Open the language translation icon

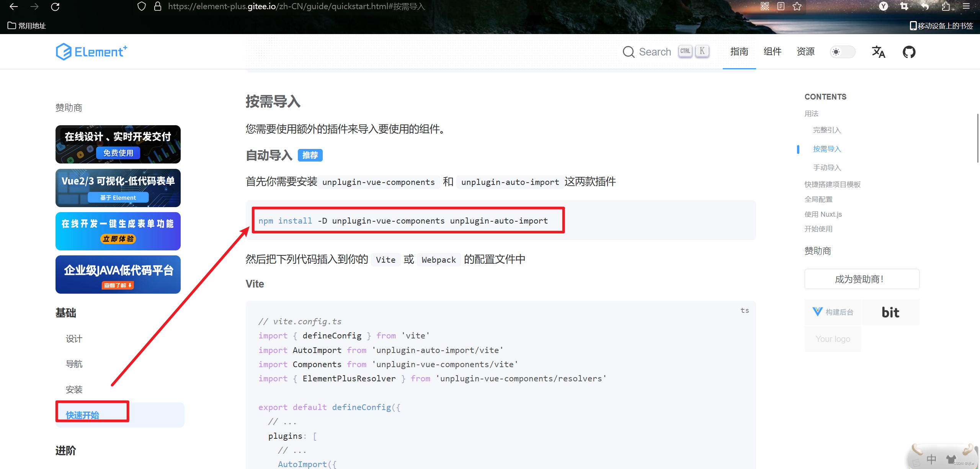point(878,52)
